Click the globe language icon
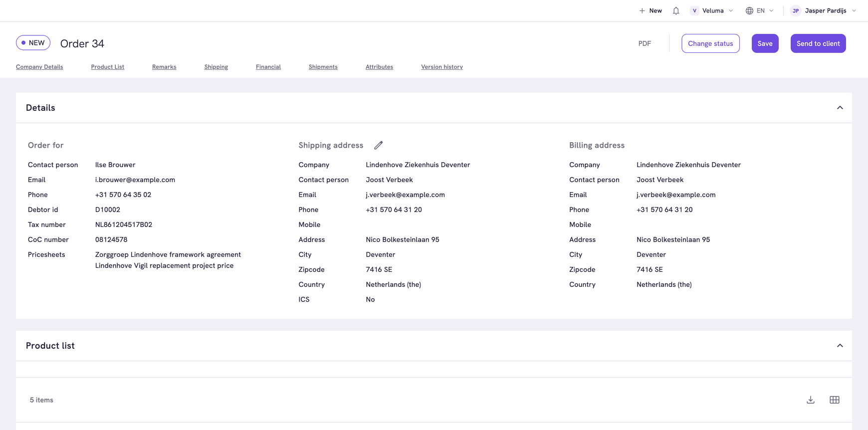 click(749, 10)
